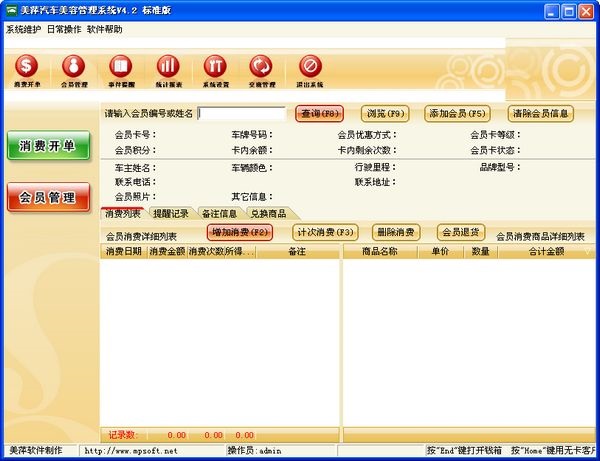Switch to the 提醒记录 tab
Viewport: 600px width, 461px height.
pos(171,213)
